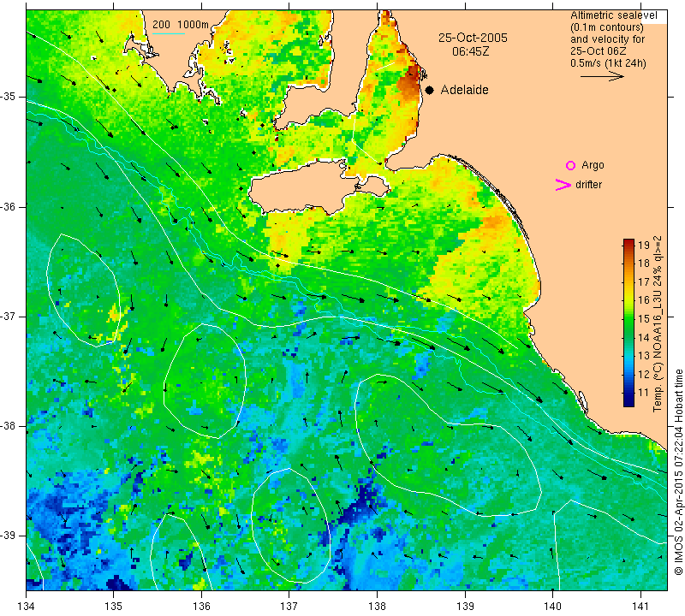Select the magenta Argo circle legend symbol

point(570,165)
